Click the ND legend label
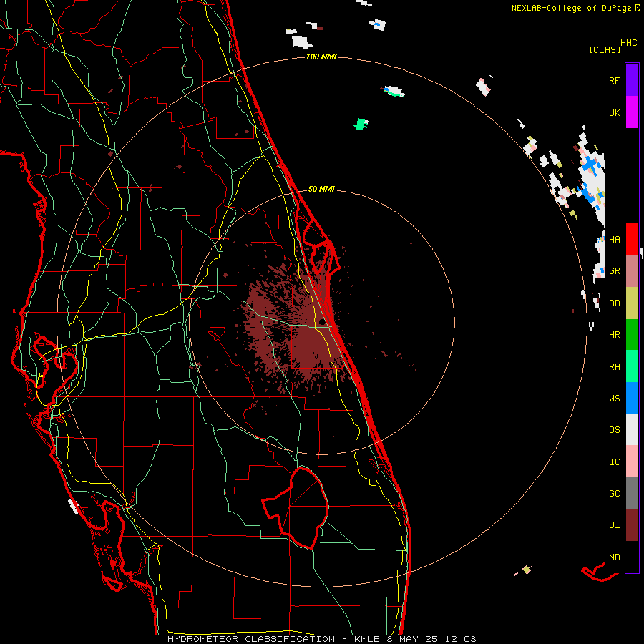 tap(614, 557)
